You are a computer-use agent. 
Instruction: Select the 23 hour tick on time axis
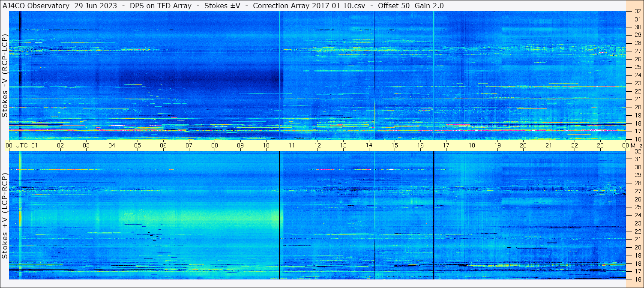pos(600,145)
